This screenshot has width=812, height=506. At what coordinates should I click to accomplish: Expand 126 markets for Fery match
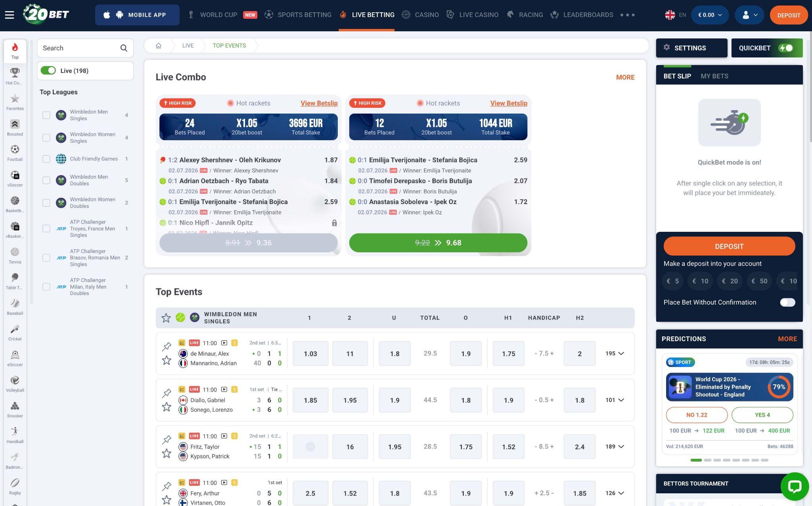pos(615,493)
